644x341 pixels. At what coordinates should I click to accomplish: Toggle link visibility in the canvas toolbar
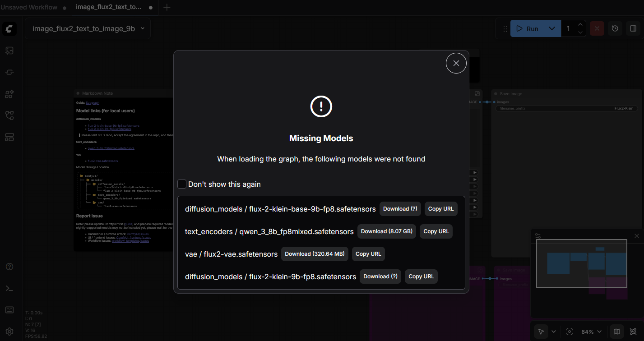tap(633, 332)
